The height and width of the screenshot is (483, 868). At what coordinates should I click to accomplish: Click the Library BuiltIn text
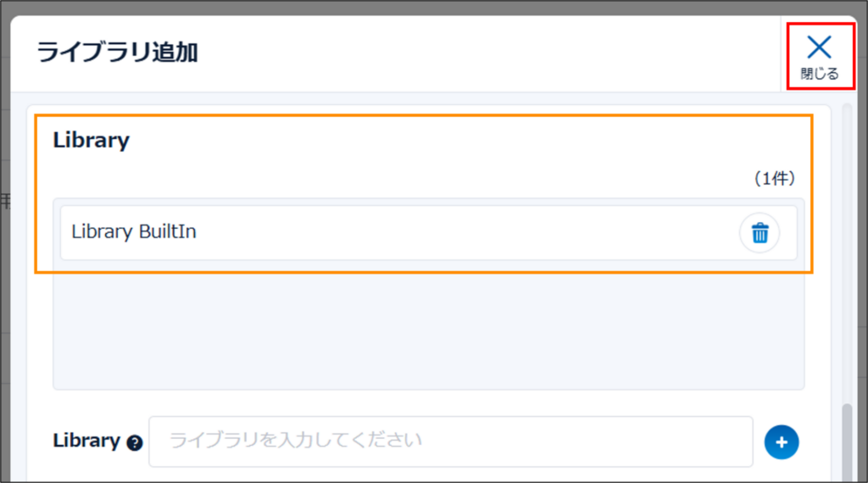click(133, 231)
